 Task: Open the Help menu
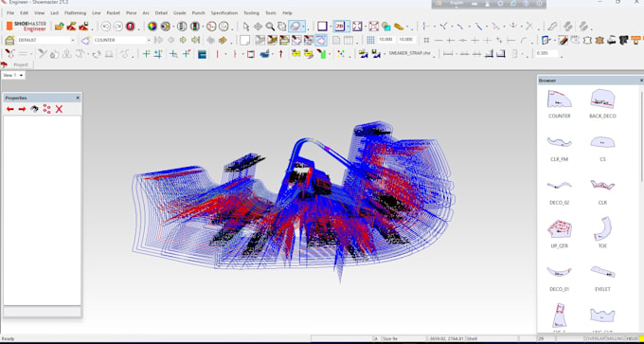(x=288, y=13)
